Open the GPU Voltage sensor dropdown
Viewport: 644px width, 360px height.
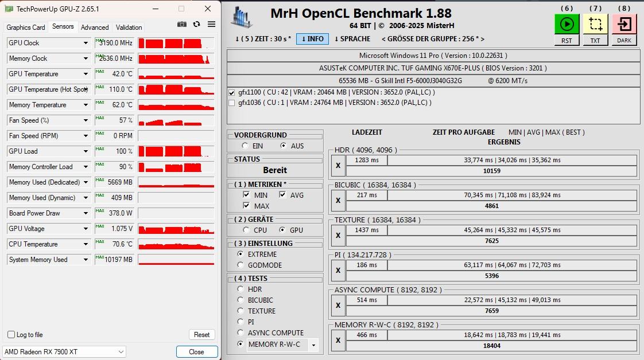pos(86,229)
